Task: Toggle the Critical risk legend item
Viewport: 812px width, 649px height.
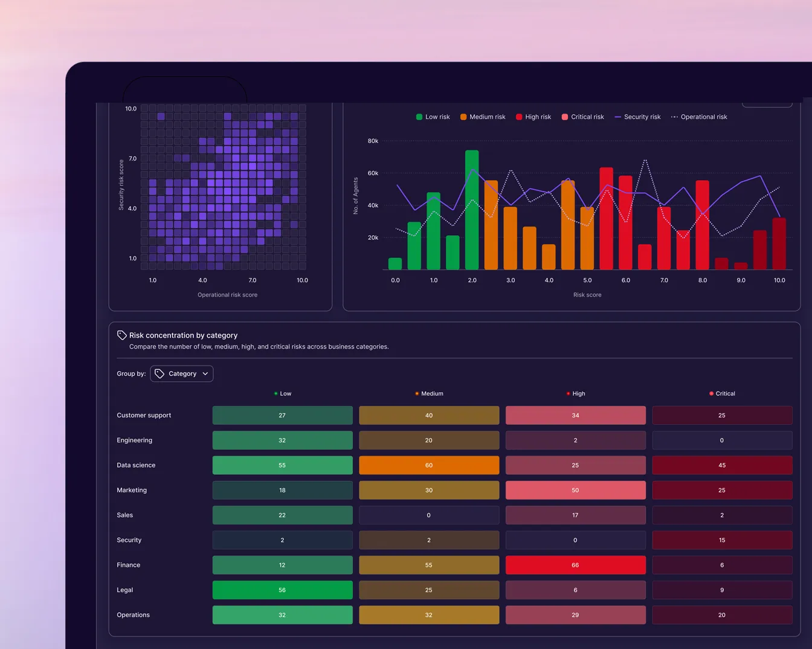Action: (582, 117)
